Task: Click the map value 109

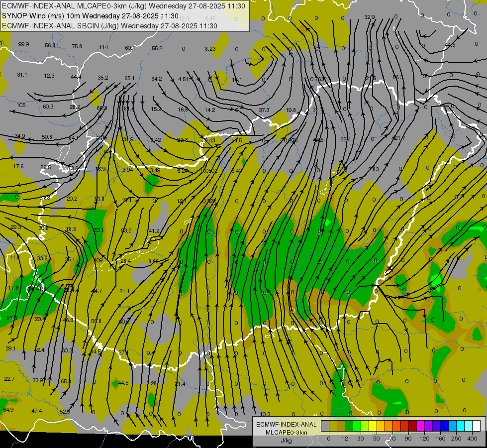Action: pyautogui.click(x=98, y=260)
